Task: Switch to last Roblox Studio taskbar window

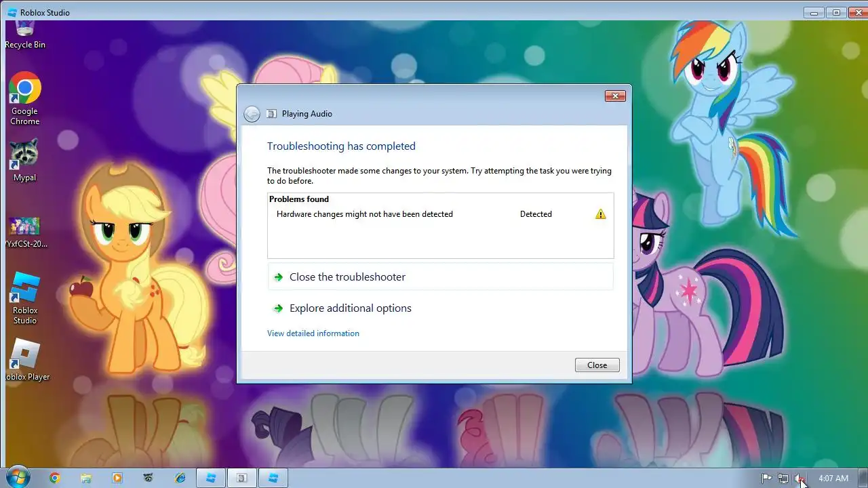Action: 273,478
